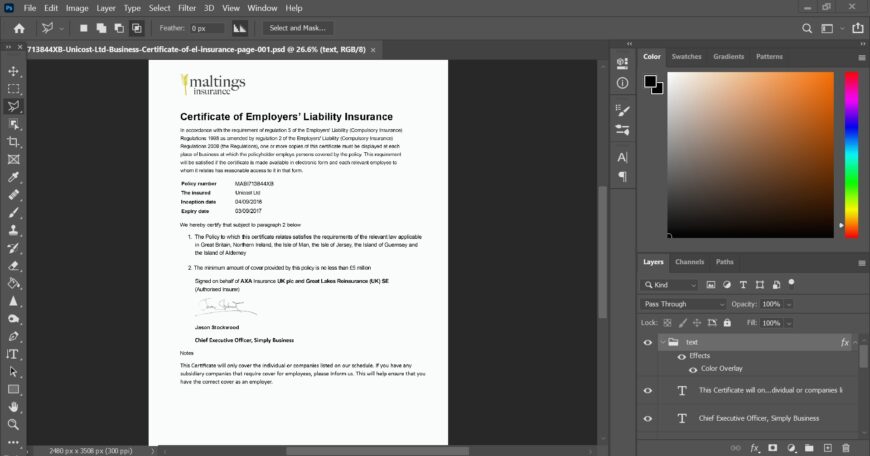Add a layer mask

click(x=772, y=448)
